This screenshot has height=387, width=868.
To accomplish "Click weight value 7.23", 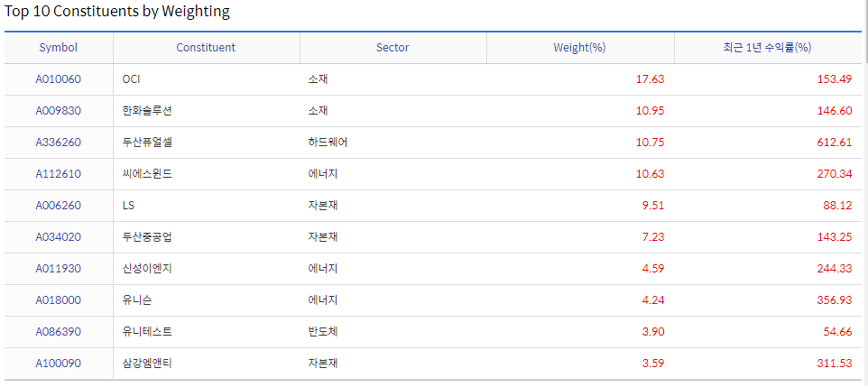I will (x=652, y=237).
